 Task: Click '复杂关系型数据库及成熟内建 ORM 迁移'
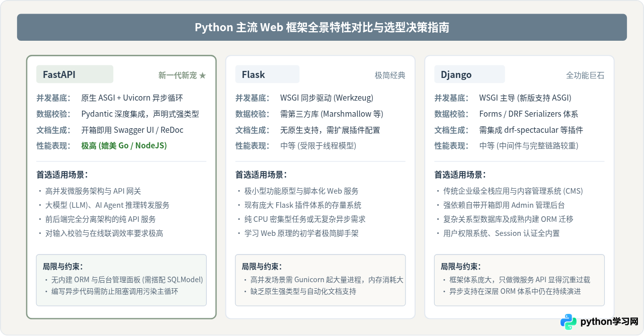tap(508, 219)
